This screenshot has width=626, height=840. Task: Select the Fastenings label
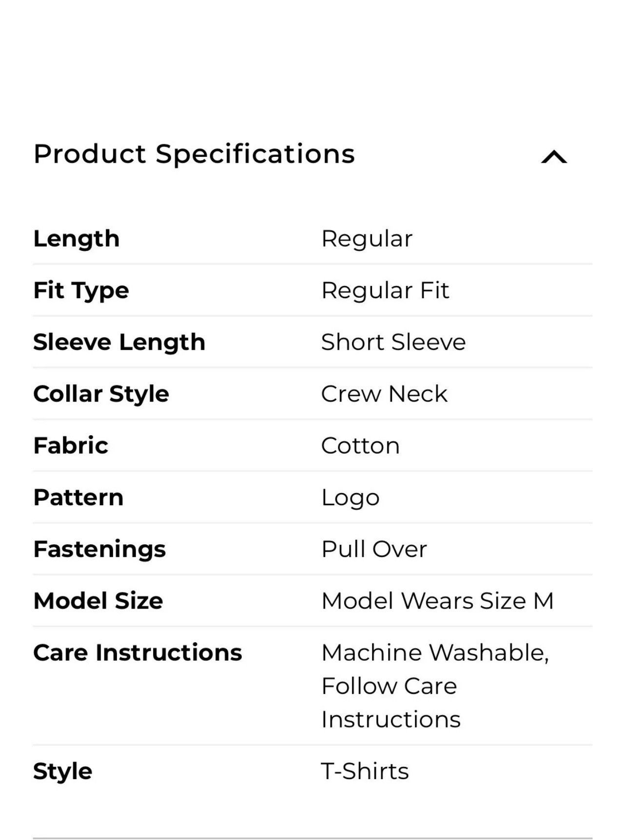[99, 550]
